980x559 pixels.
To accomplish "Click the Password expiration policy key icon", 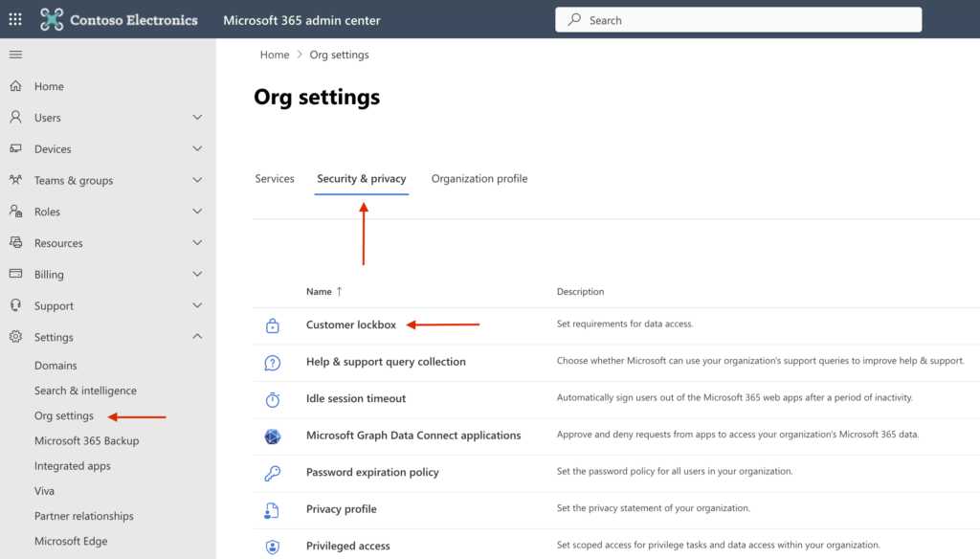I will coord(273,473).
